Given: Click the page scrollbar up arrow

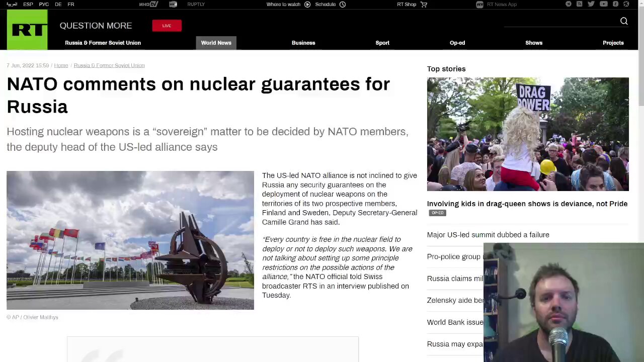Looking at the screenshot, I should [641, 3].
